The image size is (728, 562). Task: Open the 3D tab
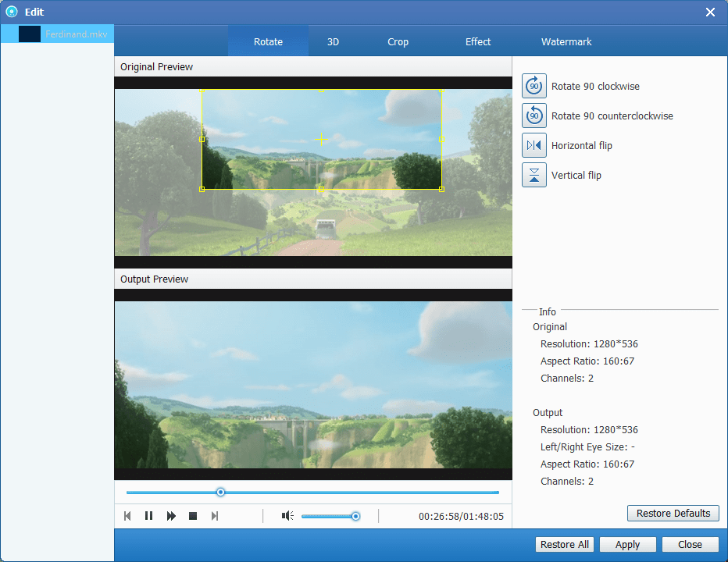click(x=333, y=42)
